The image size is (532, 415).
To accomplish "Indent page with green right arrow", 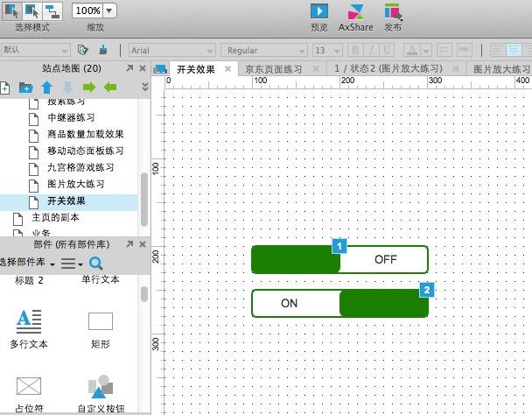I will pos(89,88).
